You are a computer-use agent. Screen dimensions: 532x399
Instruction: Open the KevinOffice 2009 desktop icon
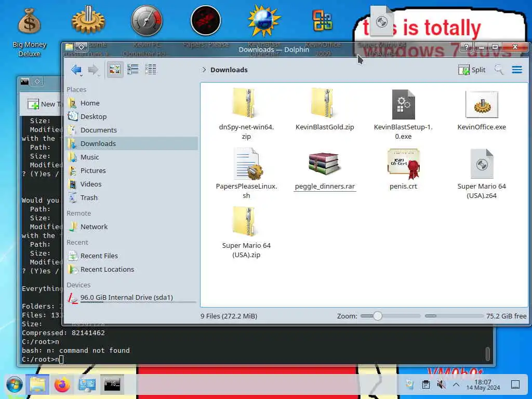[x=322, y=21]
